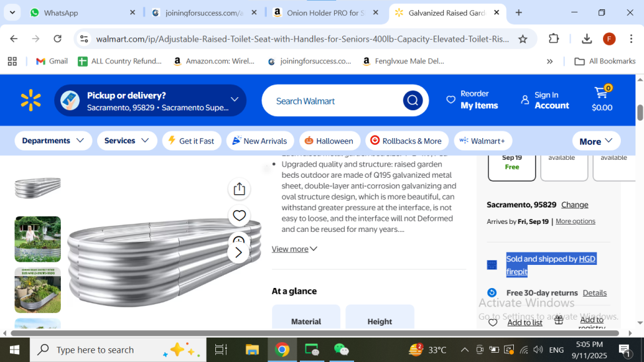Open a new browser tab
The height and width of the screenshot is (362, 644).
(519, 13)
